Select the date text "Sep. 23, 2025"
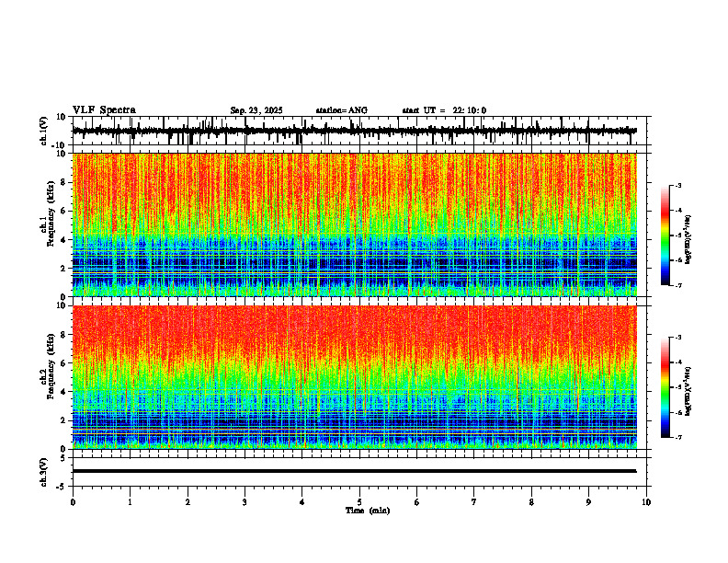 pyautogui.click(x=256, y=110)
